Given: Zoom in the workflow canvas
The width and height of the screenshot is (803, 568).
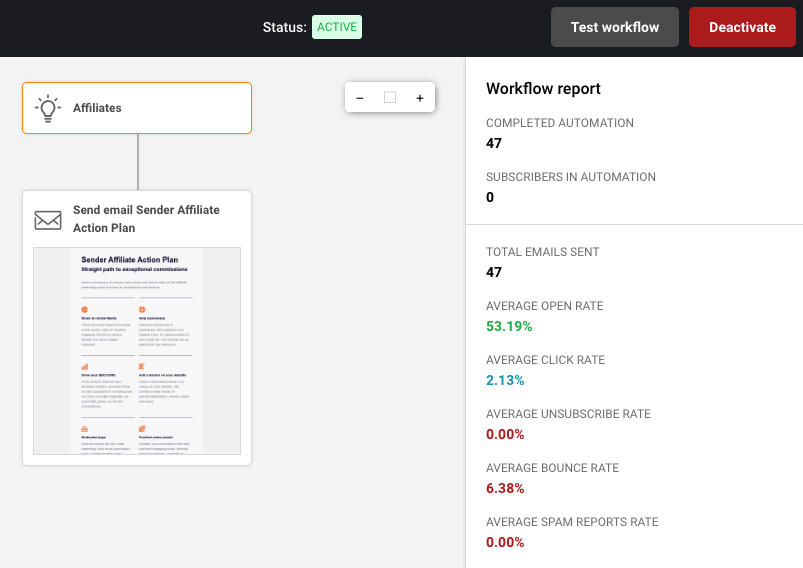Looking at the screenshot, I should [420, 98].
